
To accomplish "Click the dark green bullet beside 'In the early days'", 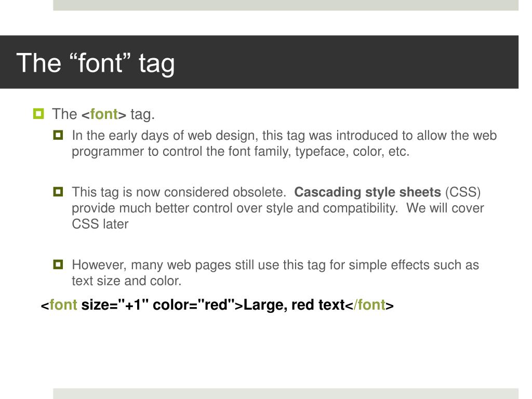I will tap(58, 135).
